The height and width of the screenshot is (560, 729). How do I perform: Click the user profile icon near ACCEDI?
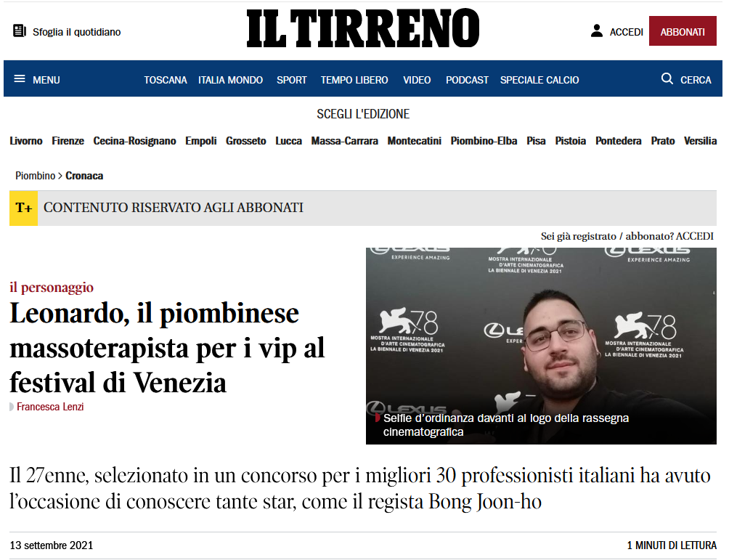[x=597, y=31]
